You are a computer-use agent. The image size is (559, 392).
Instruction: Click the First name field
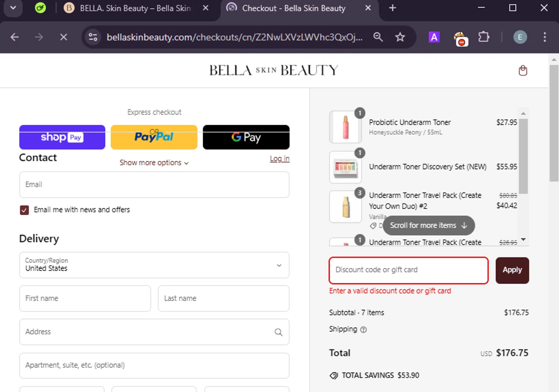click(85, 299)
